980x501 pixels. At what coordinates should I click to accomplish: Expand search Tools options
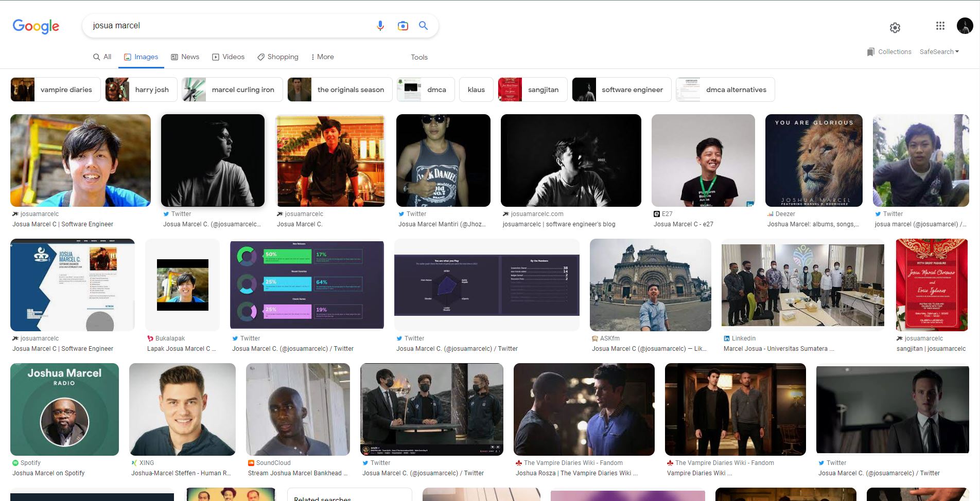pos(419,57)
